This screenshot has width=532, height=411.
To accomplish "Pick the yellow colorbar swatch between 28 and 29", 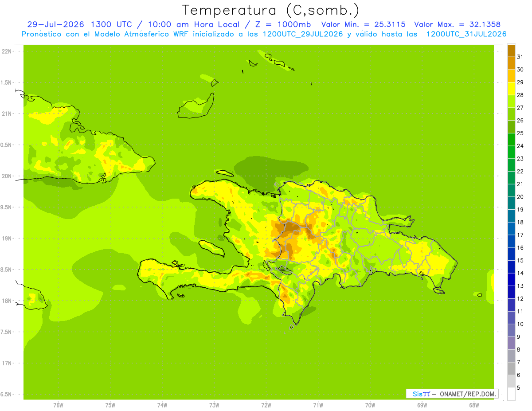I will pos(511,89).
